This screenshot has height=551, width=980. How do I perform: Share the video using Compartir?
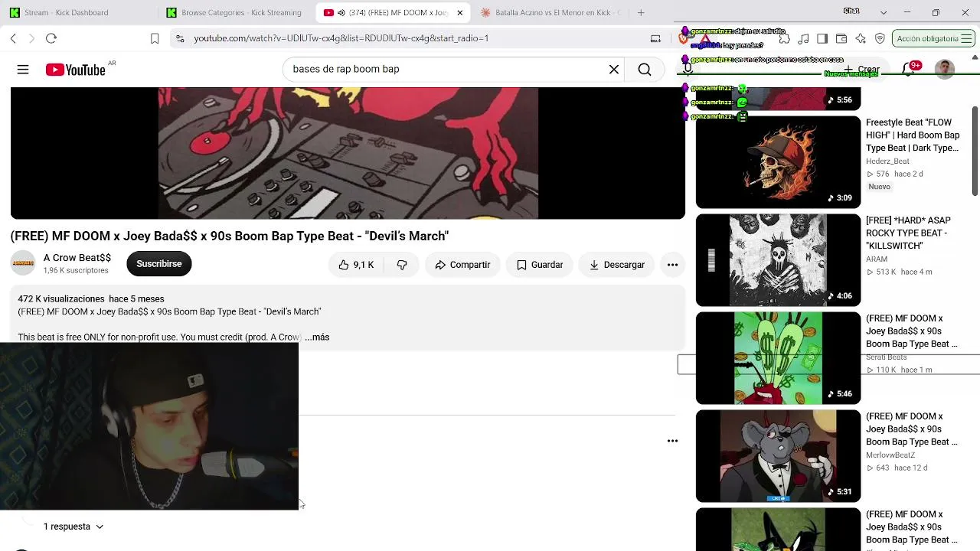pos(462,265)
